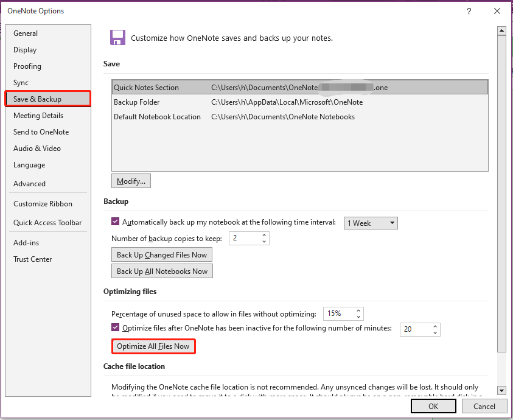Open the Help question mark button
The image size is (513, 420).
(x=469, y=11)
